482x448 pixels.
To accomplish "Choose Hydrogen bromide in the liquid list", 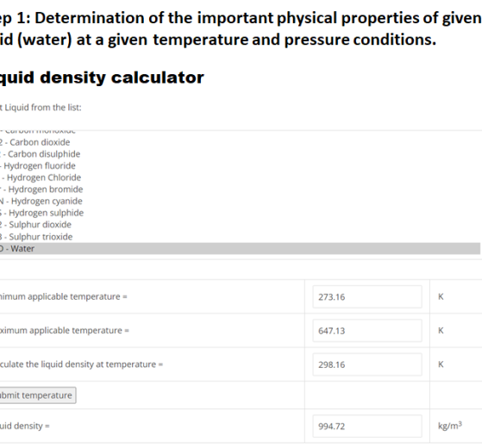I will pos(240,190).
